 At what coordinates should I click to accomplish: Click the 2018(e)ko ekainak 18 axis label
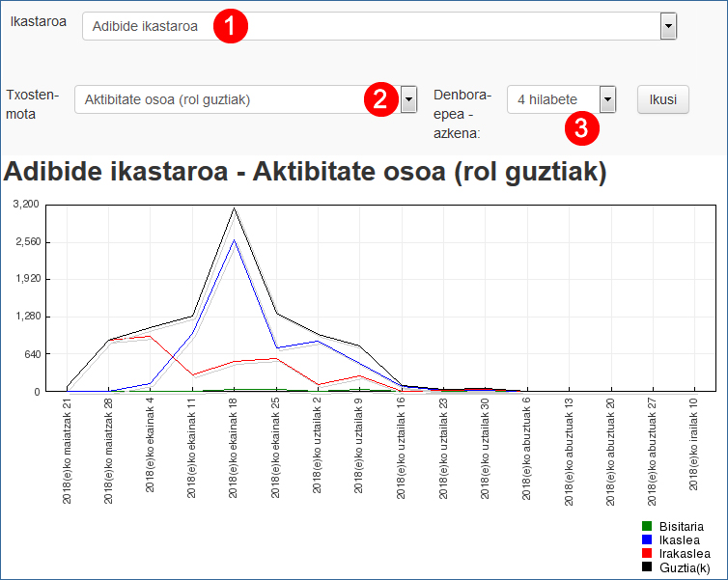pyautogui.click(x=234, y=445)
